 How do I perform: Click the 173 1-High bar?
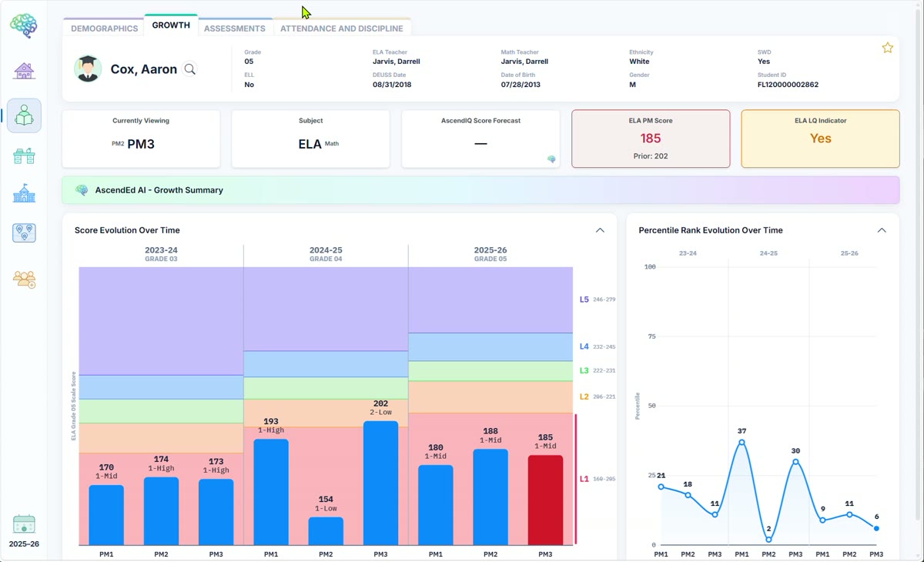216,513
